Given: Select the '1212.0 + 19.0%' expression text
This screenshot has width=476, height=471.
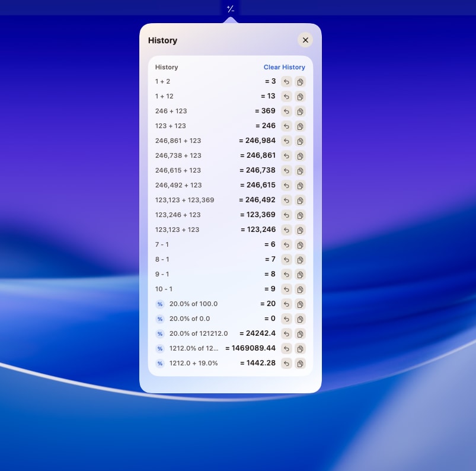Looking at the screenshot, I should point(193,363).
